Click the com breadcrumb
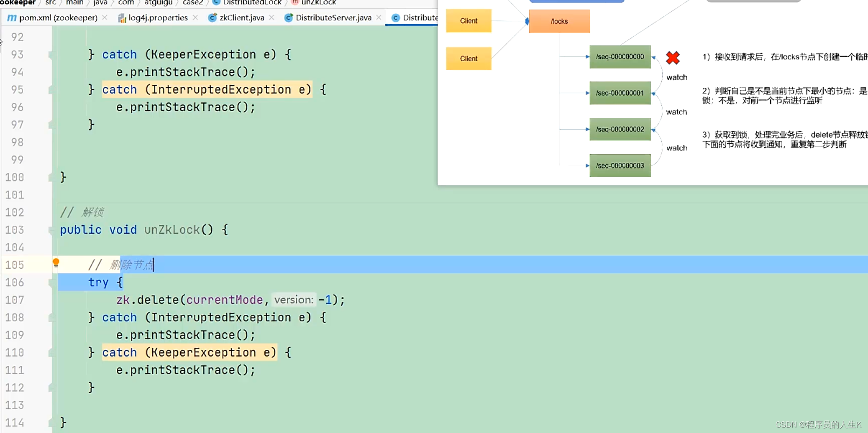Viewport: 868px width, 433px height. click(x=126, y=3)
